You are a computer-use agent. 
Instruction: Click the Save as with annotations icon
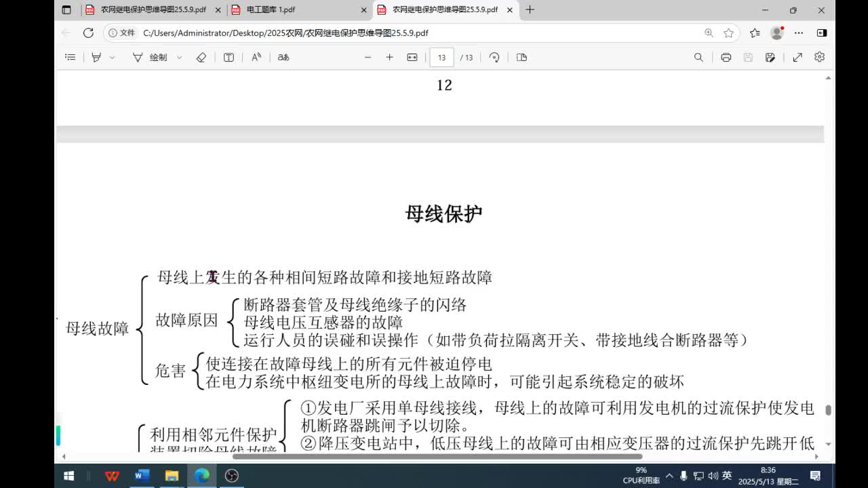[x=770, y=58]
